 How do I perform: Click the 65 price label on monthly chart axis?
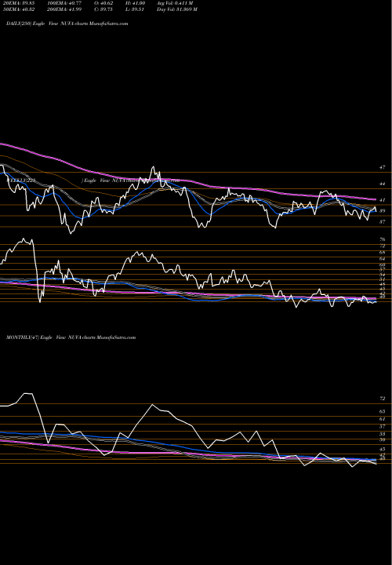[382, 411]
